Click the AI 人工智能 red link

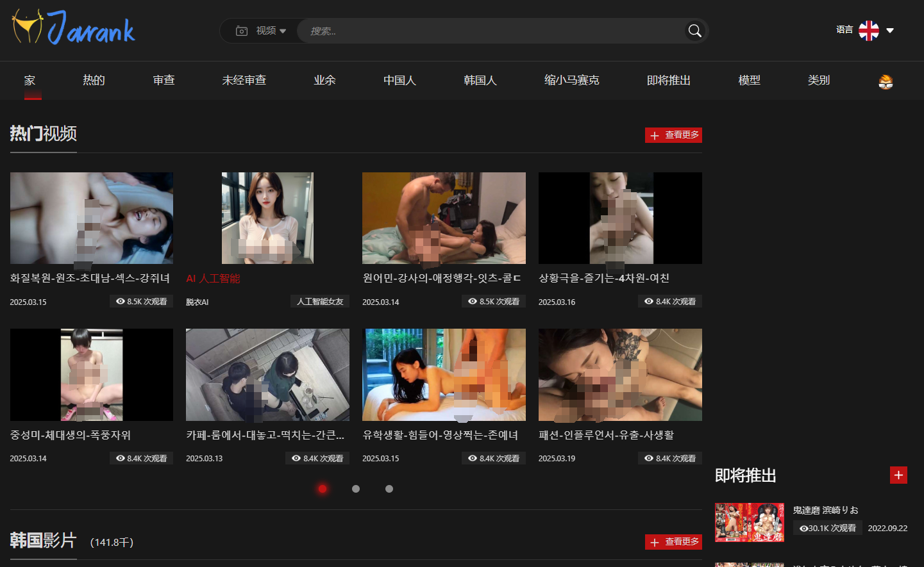213,279
